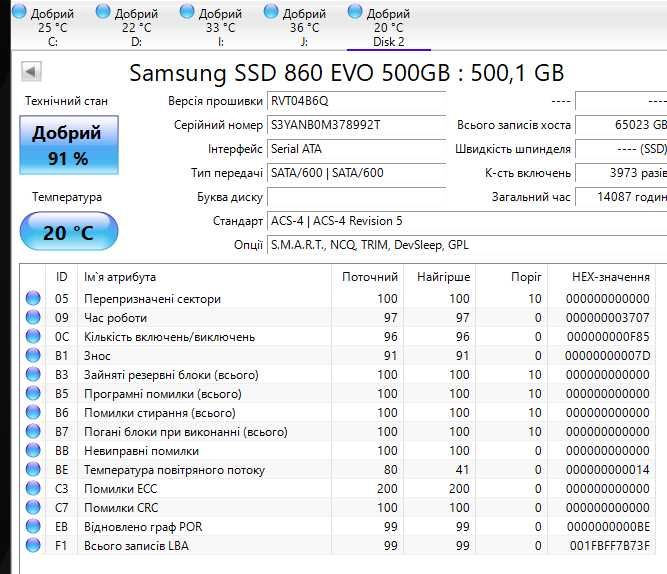Click the standard field ACS-4 Revision 5
Viewport: 667px width, 574px height.
coord(467,221)
